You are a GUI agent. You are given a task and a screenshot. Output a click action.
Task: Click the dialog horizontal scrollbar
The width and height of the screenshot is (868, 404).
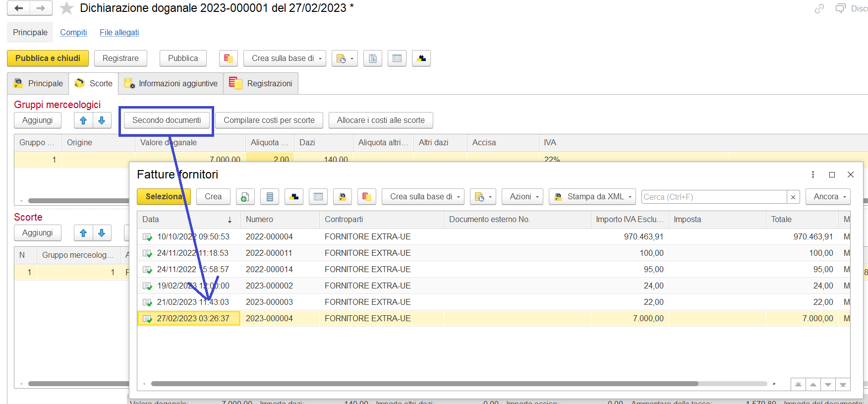click(x=424, y=384)
